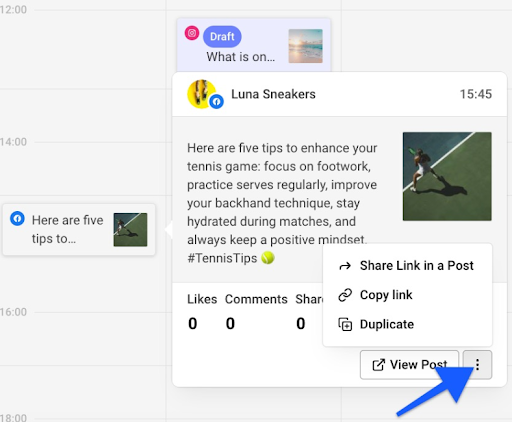Open the 'Here are five tips to…' calendar post
The width and height of the screenshot is (512, 422).
pos(79,230)
